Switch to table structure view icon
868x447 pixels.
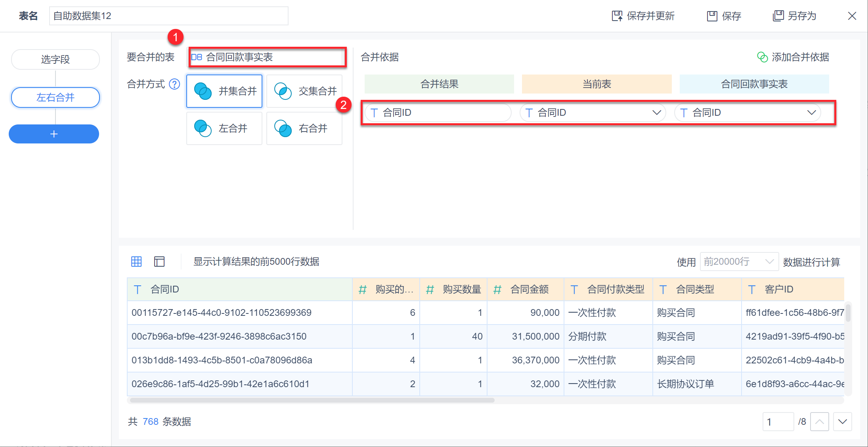click(159, 262)
